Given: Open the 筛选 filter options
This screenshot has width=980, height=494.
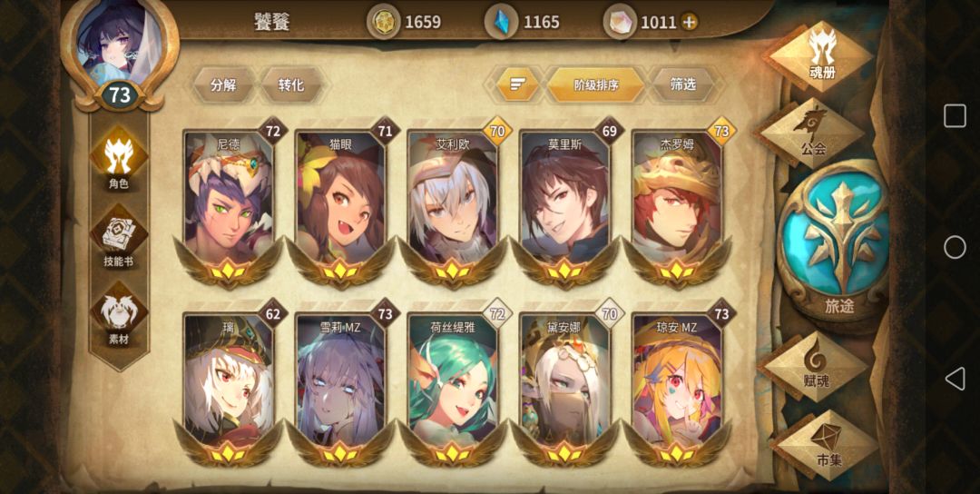Looking at the screenshot, I should coord(682,84).
